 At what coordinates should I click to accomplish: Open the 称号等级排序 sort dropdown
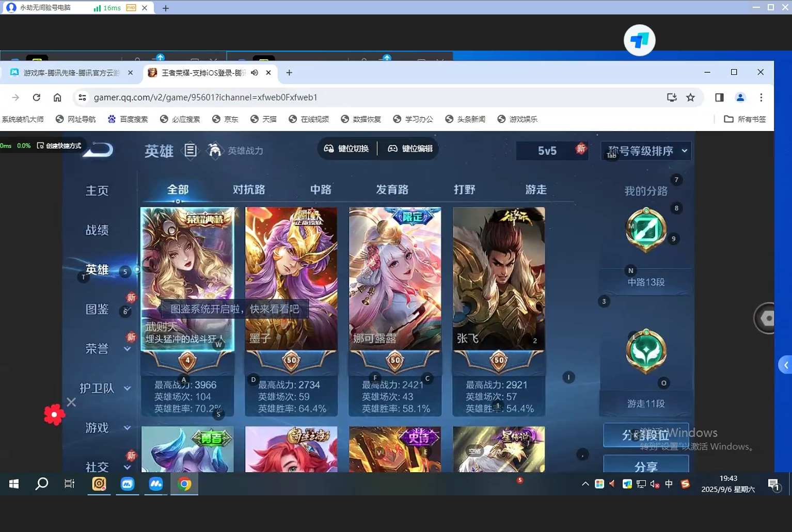click(x=646, y=151)
